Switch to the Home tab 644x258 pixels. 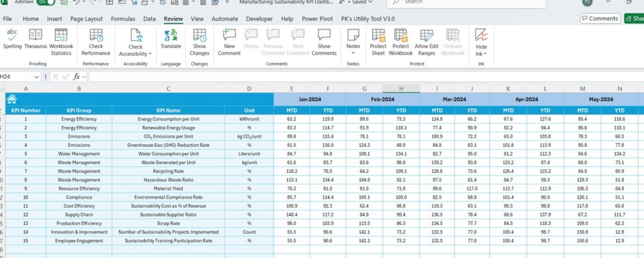tap(31, 18)
